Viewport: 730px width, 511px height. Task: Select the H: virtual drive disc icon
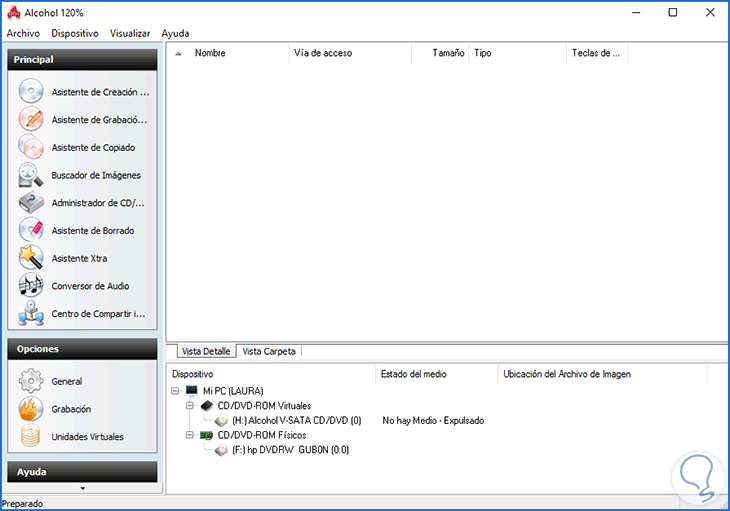coord(221,421)
